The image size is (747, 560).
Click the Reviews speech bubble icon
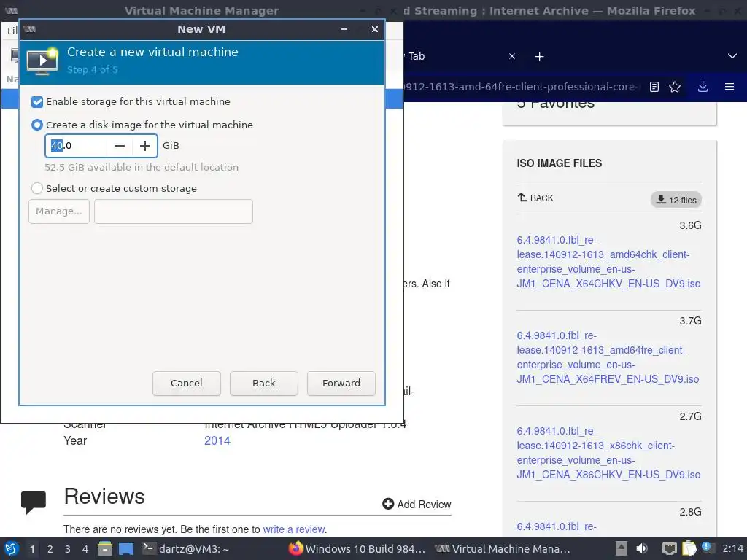pyautogui.click(x=34, y=502)
